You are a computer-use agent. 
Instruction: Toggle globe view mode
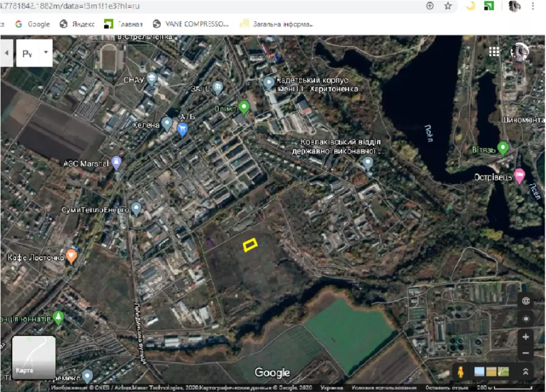click(x=526, y=301)
